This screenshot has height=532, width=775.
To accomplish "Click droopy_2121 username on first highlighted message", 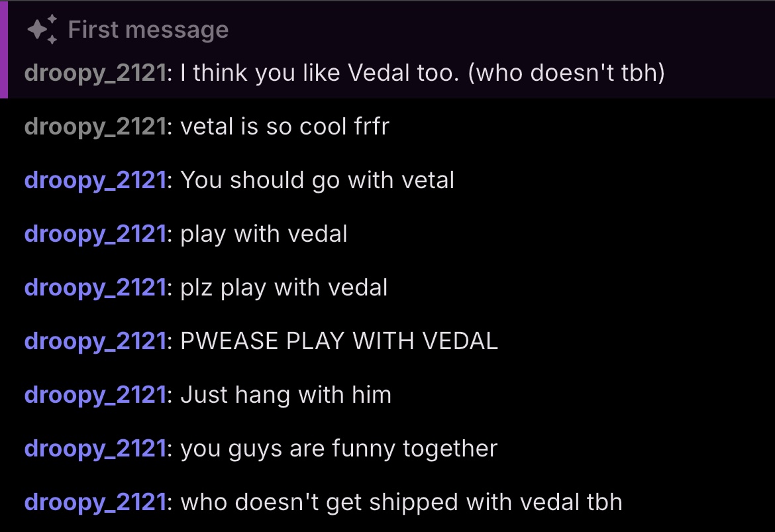I will [x=93, y=72].
